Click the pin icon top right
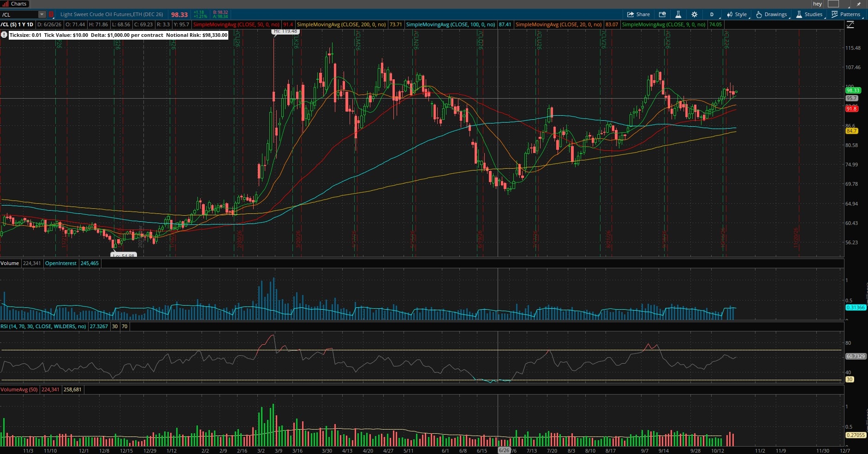The height and width of the screenshot is (454, 868). click(x=859, y=4)
